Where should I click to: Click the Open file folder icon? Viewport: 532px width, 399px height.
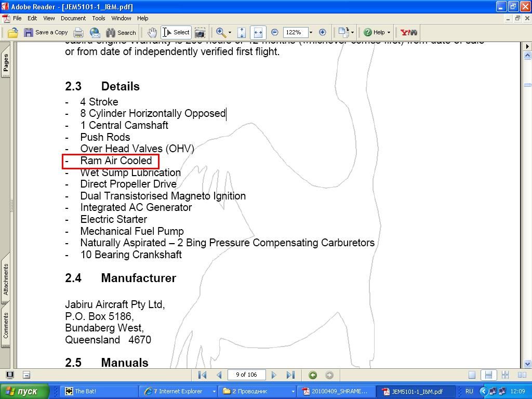tap(12, 33)
